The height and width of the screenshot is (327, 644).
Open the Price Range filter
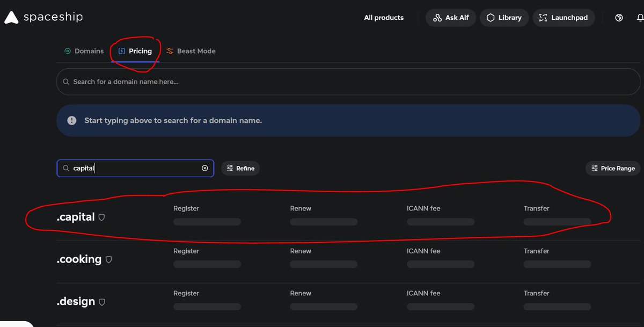[613, 168]
